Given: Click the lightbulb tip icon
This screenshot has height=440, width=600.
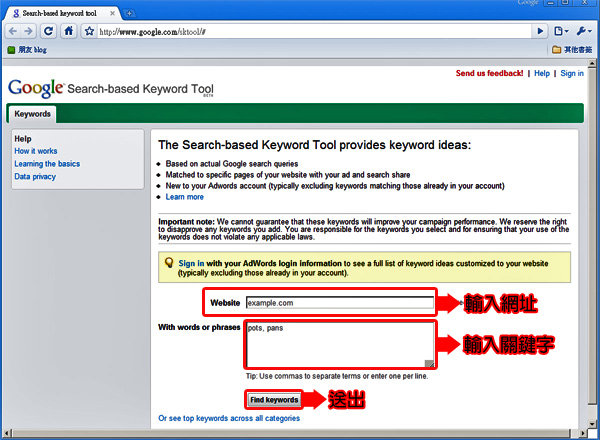Looking at the screenshot, I should point(169,263).
